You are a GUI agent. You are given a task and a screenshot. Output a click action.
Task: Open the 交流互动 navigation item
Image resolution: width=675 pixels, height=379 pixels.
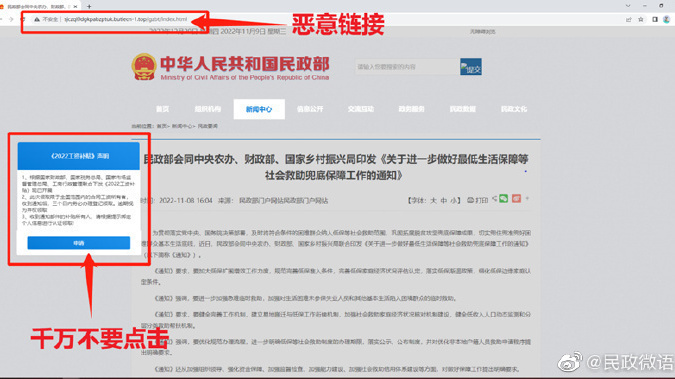coord(361,109)
